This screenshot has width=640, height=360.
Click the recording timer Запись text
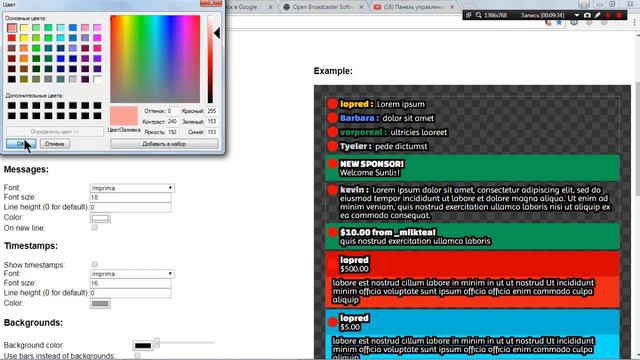(542, 15)
